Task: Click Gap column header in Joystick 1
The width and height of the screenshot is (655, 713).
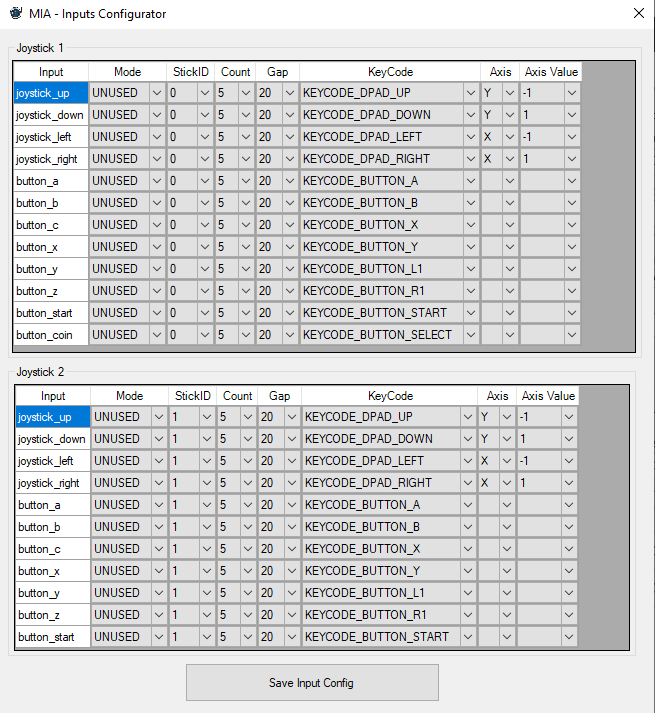Action: [x=277, y=72]
